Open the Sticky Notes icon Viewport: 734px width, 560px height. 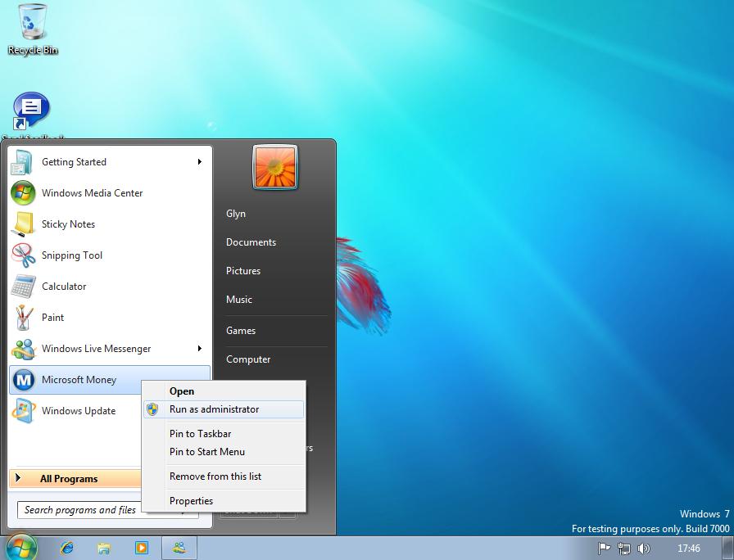pos(23,224)
